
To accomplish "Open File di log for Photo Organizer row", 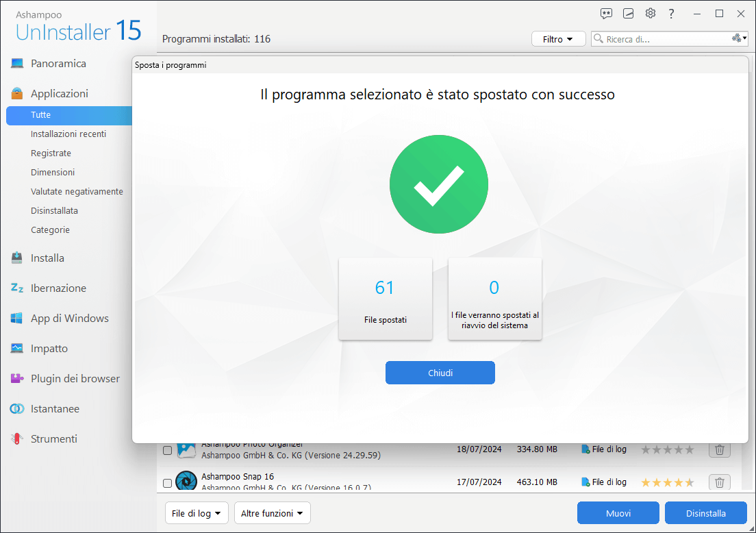I will tap(604, 449).
